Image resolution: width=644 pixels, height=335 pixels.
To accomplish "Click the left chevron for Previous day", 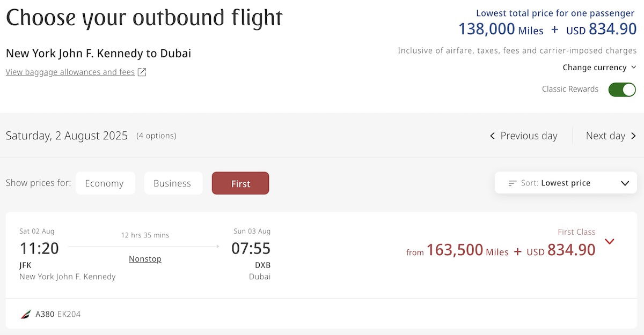I will pyautogui.click(x=492, y=136).
